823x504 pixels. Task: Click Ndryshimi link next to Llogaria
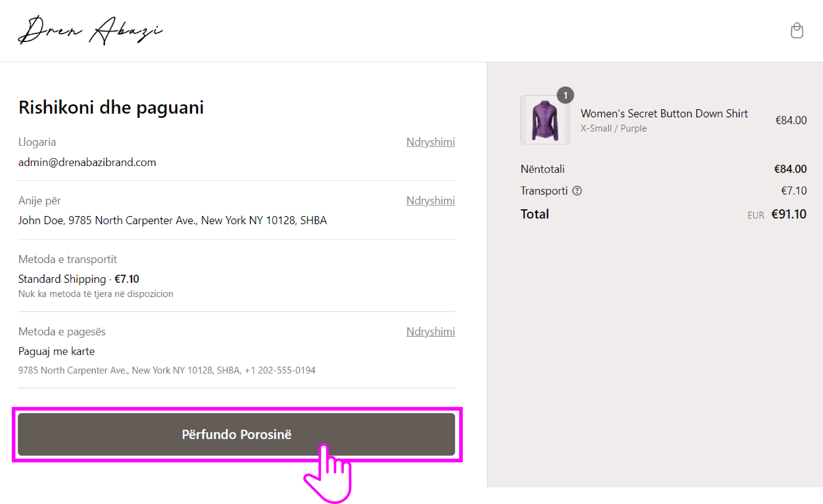tap(430, 142)
